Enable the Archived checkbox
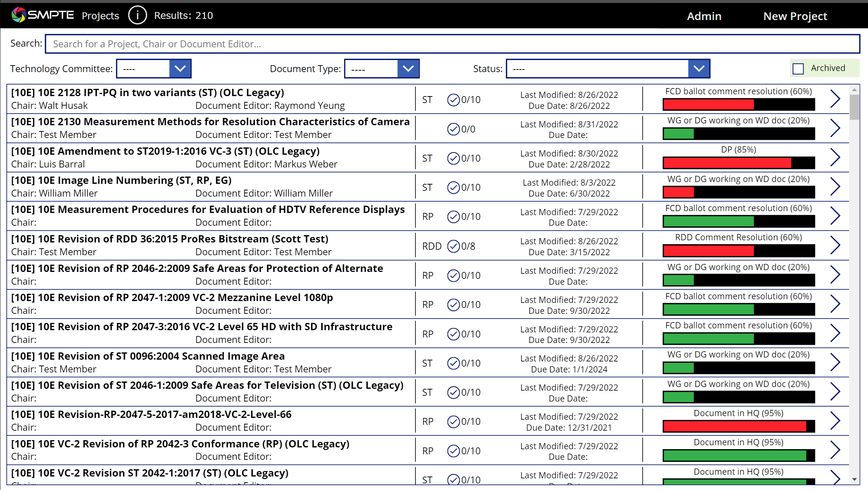Viewport: 868px width, 490px height. [798, 68]
